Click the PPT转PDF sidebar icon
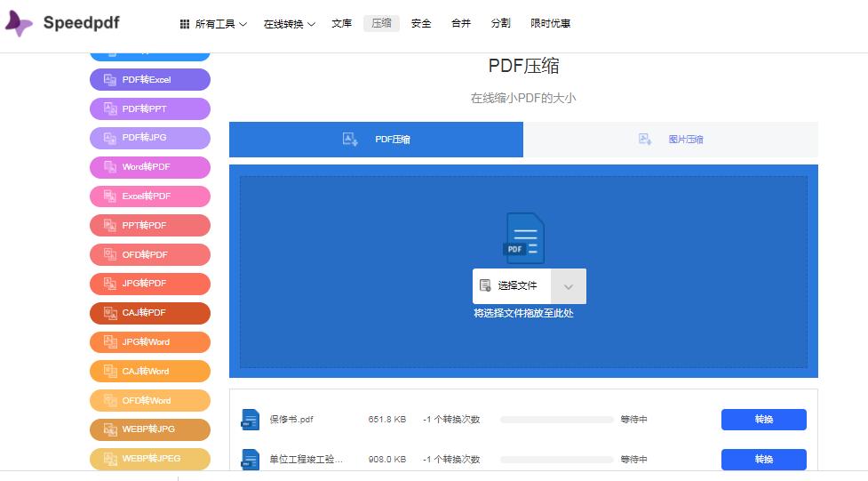Viewport: 868px width, 481px height. click(110, 226)
